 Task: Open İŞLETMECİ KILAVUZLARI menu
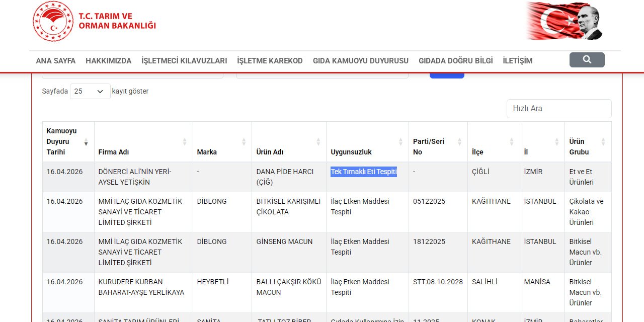tap(184, 61)
